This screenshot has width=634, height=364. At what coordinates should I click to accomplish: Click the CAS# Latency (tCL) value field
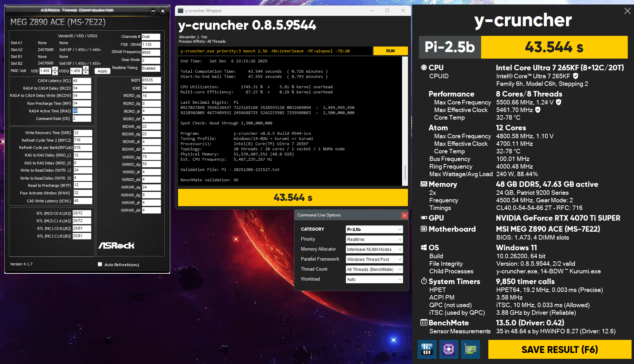click(82, 81)
